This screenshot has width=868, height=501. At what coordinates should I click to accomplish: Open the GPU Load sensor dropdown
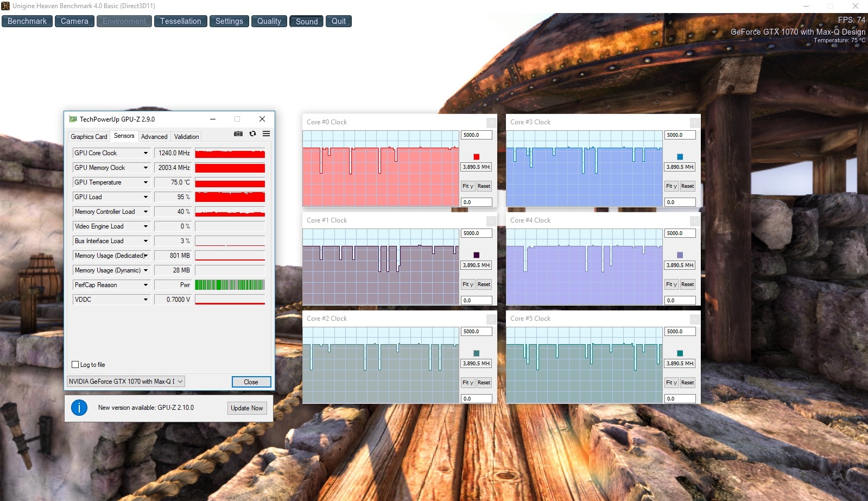[x=145, y=197]
